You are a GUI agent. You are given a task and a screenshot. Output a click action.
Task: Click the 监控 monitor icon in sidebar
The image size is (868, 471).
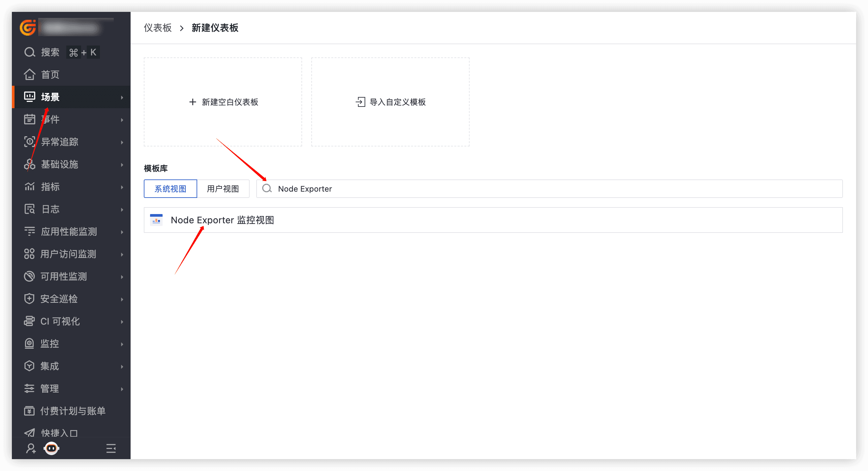pyautogui.click(x=29, y=344)
